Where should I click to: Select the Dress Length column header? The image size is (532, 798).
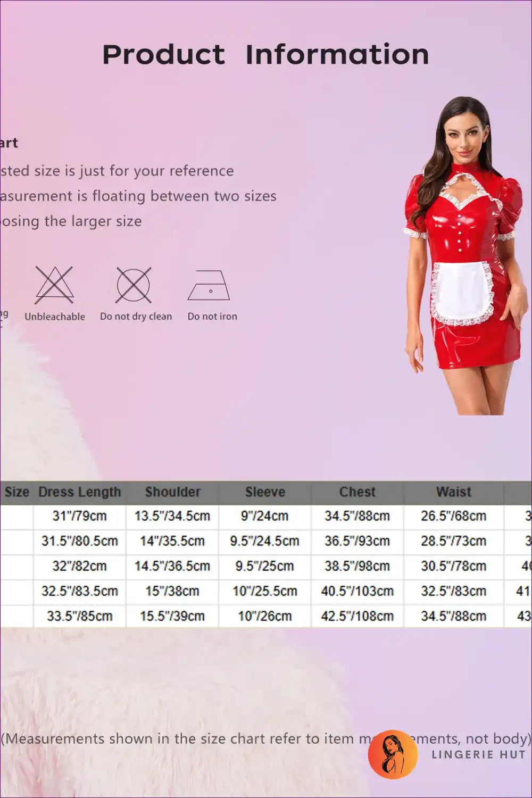[80, 492]
